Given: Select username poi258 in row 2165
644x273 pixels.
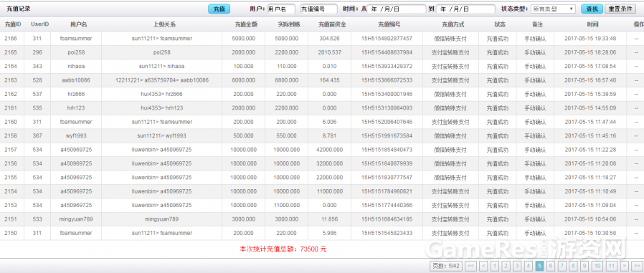Looking at the screenshot, I should [76, 52].
